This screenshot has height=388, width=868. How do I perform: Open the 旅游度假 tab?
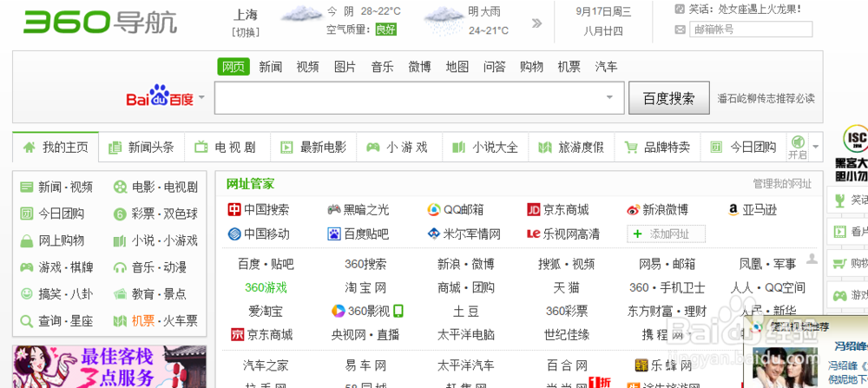[571, 148]
